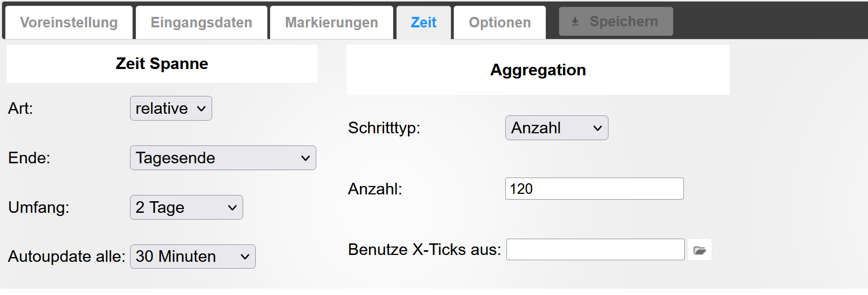Open the Schritttyp dropdown showing Anzahl
The image size is (868, 295).
click(557, 128)
